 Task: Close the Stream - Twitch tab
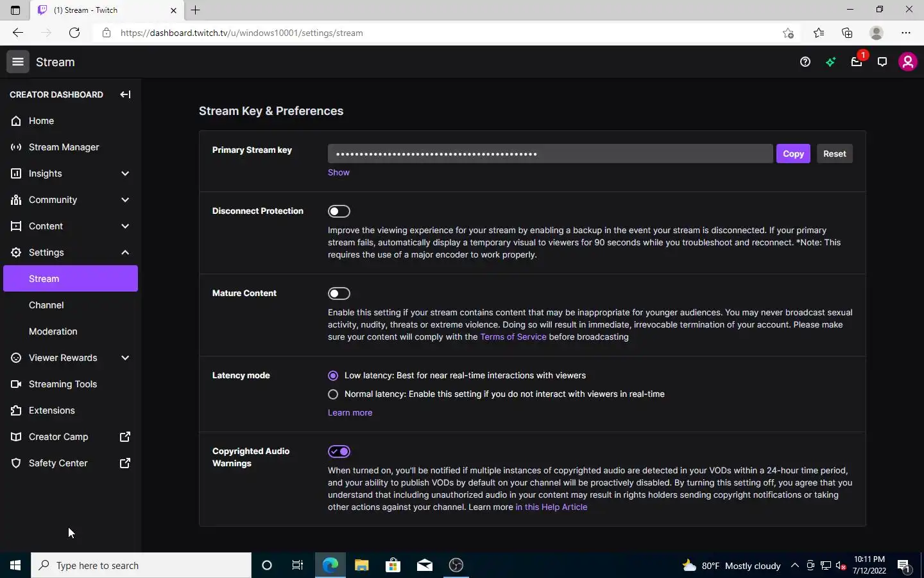[173, 10]
